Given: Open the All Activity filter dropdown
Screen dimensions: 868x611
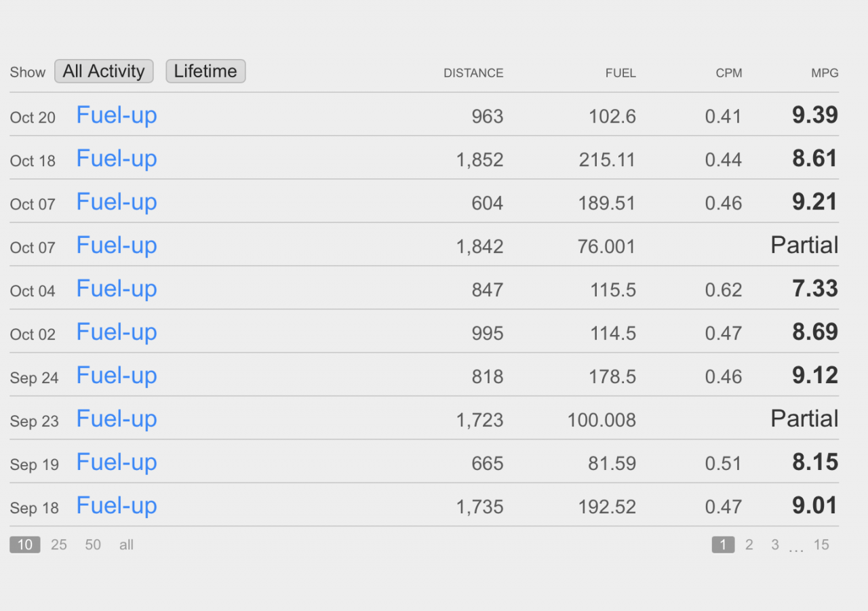Looking at the screenshot, I should coord(104,71).
